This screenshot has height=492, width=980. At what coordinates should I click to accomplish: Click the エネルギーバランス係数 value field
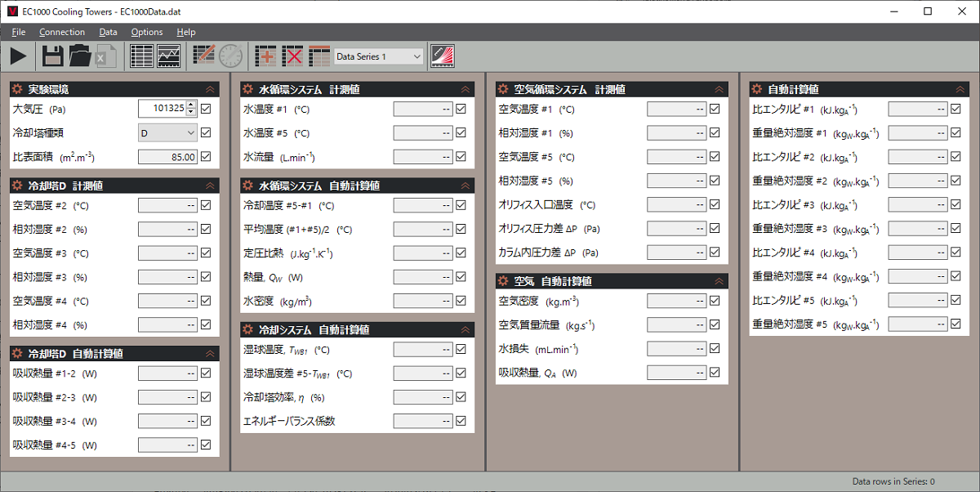[422, 422]
